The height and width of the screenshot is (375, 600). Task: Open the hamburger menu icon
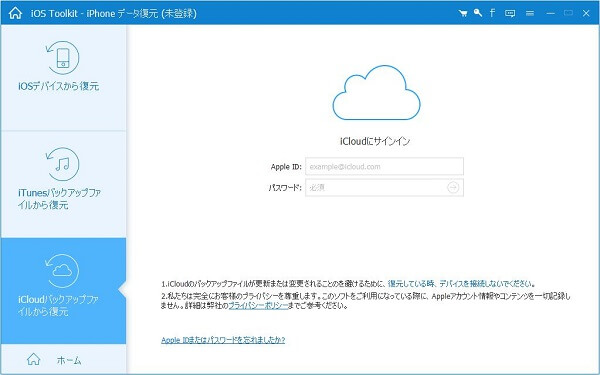click(530, 13)
